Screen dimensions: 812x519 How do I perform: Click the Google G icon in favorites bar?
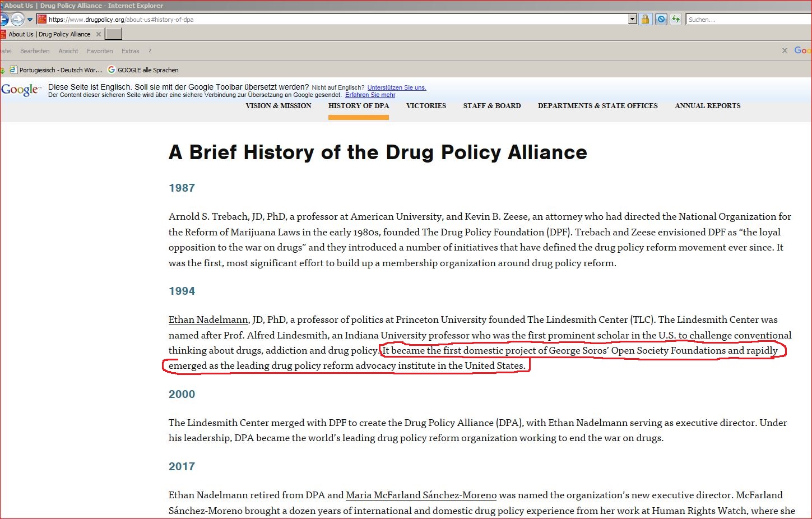(x=112, y=70)
